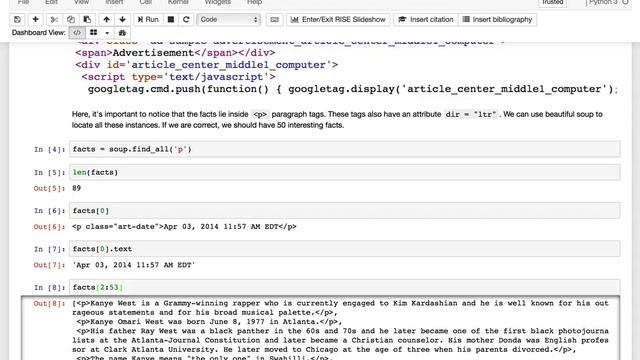Screen dimensions: 640x360
Task: Edit cell In [8] facts[2:53]
Action: click(344, 287)
